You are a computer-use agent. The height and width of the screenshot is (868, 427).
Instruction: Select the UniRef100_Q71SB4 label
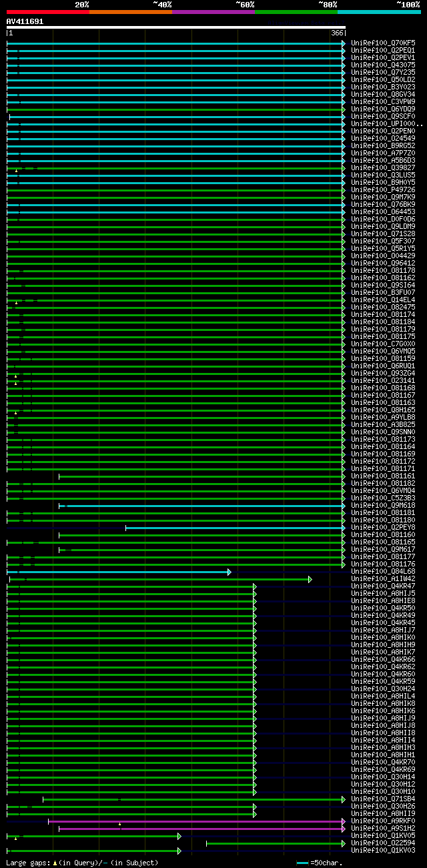[x=383, y=799]
